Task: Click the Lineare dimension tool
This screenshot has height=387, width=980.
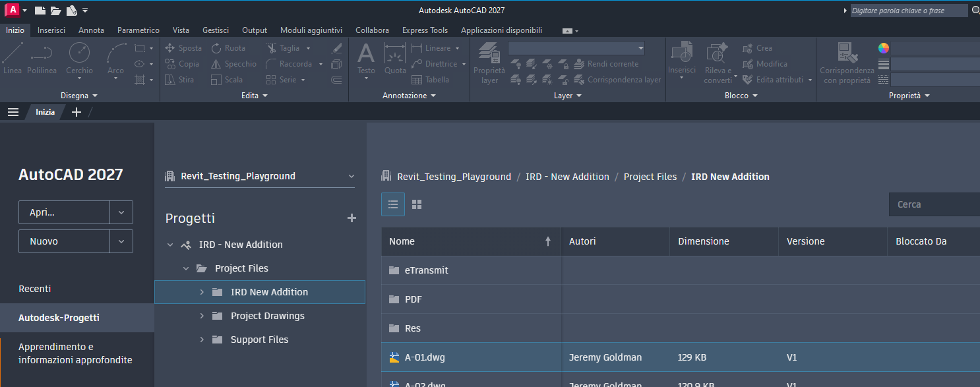Action: coord(431,48)
